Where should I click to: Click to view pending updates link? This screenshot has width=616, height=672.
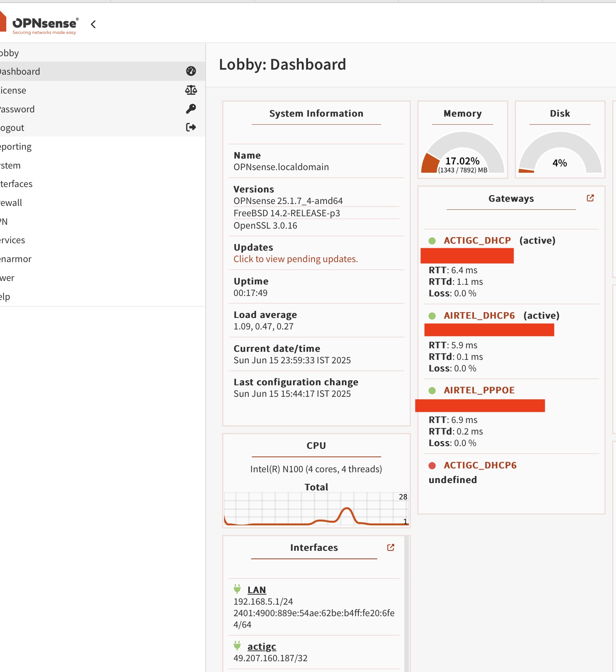pyautogui.click(x=296, y=259)
